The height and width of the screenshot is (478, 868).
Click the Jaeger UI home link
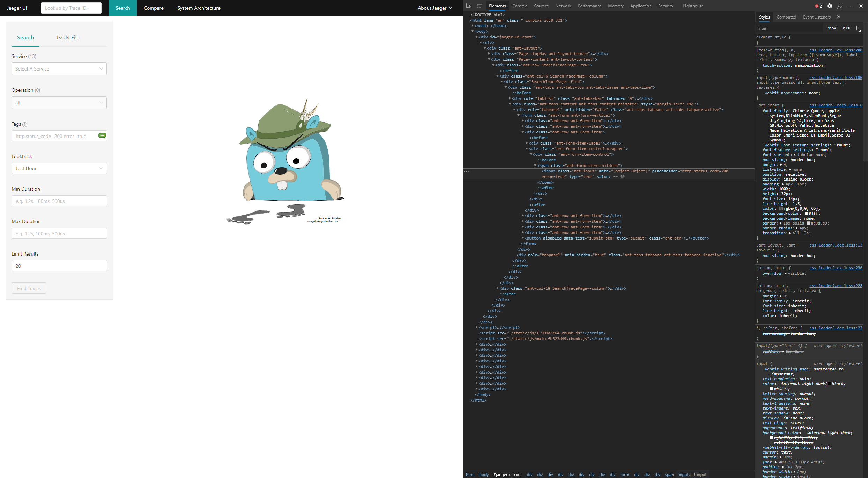point(17,8)
